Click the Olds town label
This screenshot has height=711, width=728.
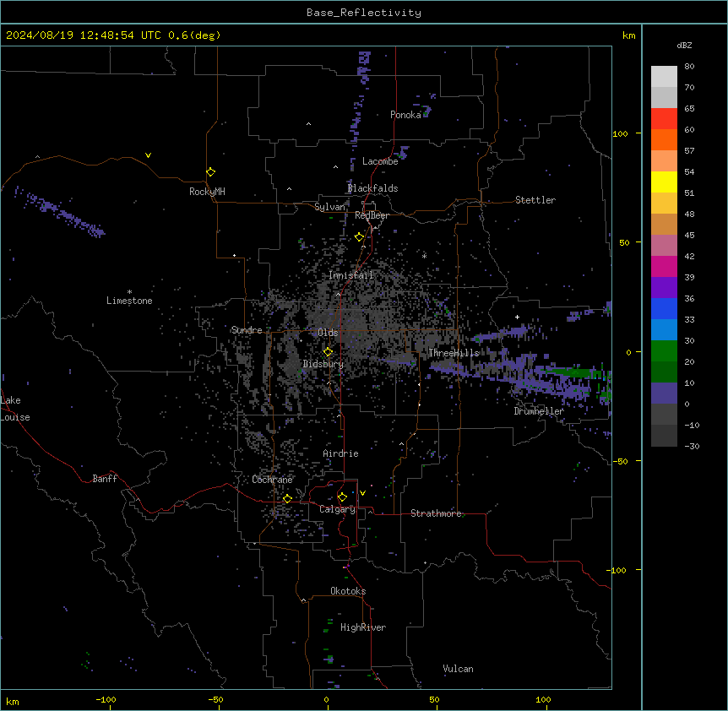click(328, 333)
